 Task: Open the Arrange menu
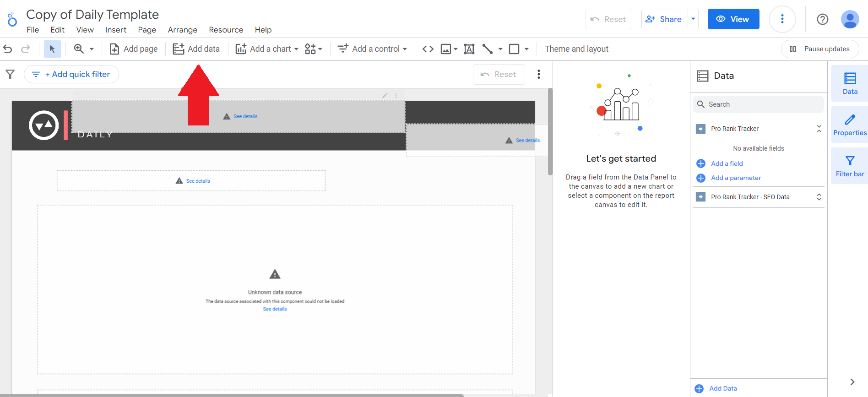click(x=182, y=30)
